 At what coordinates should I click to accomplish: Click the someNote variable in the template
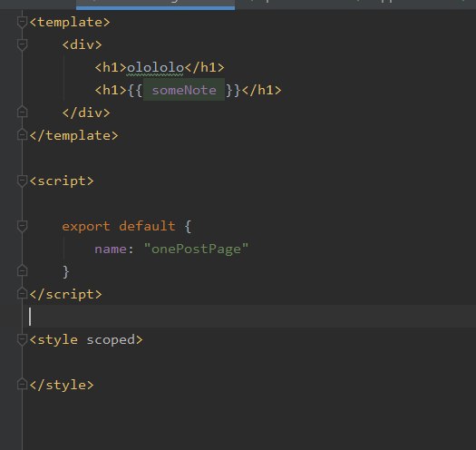[184, 90]
